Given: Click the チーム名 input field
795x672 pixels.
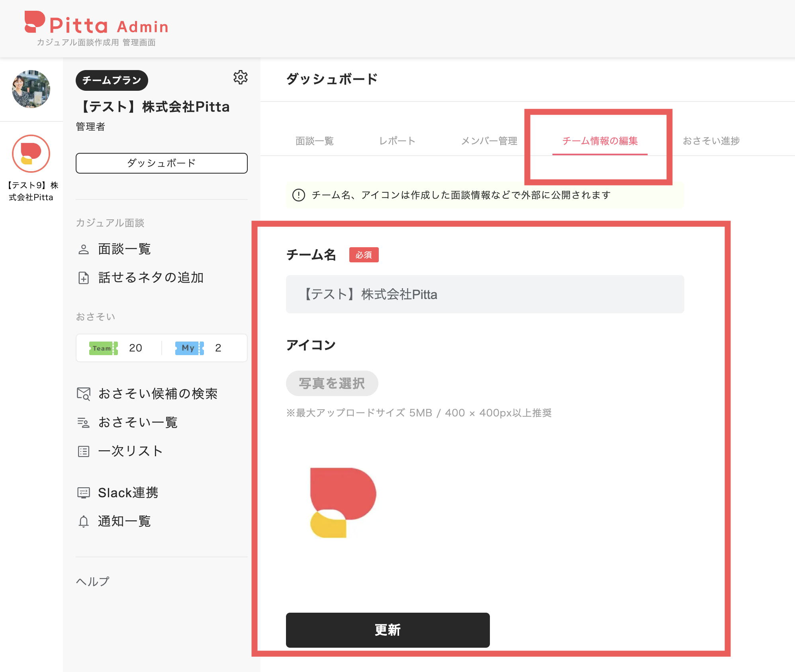Looking at the screenshot, I should click(x=485, y=294).
